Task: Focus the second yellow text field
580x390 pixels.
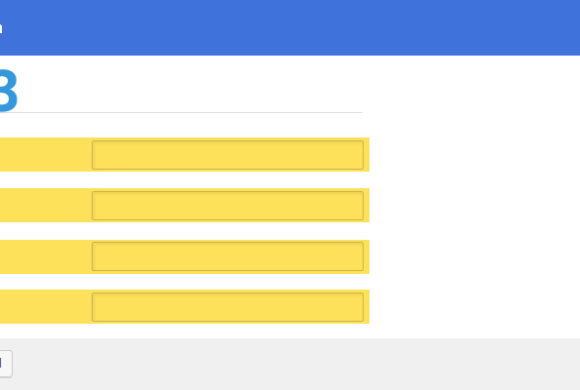Action: click(227, 205)
